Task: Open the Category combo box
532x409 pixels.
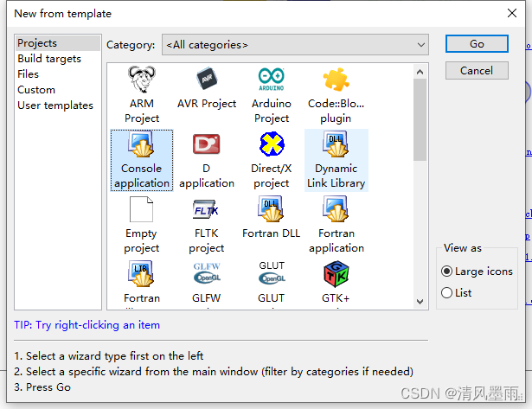Action: click(295, 44)
